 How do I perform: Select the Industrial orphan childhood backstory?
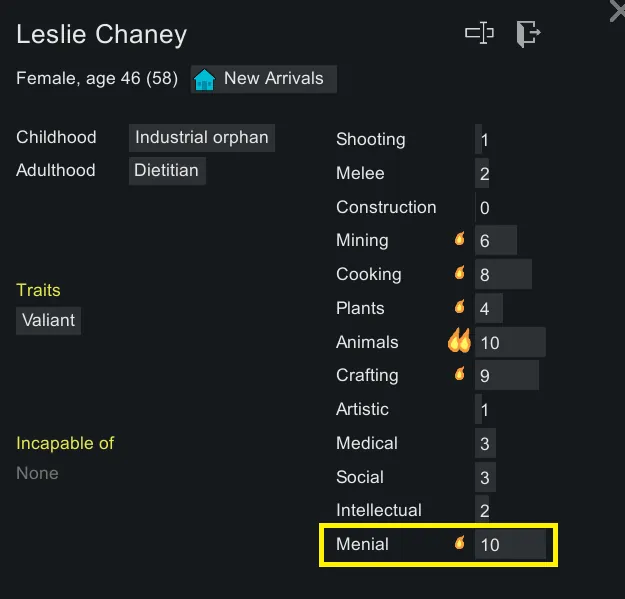(x=202, y=138)
